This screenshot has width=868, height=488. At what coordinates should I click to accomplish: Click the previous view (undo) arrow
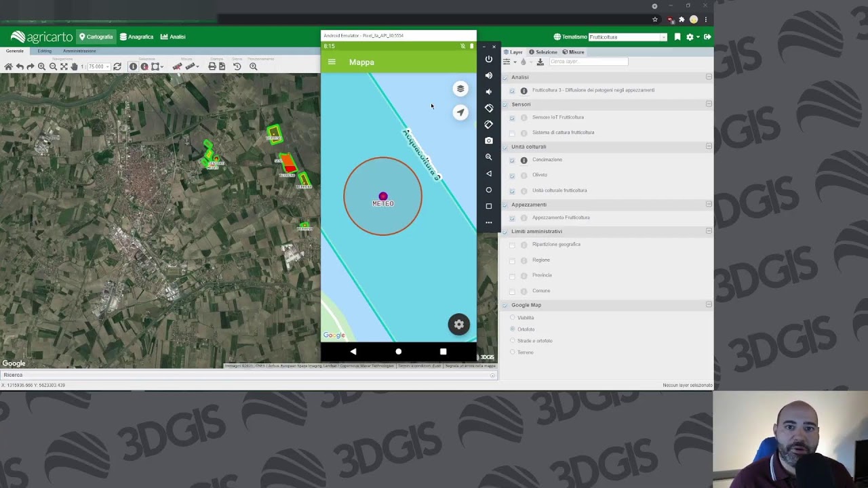(x=20, y=66)
